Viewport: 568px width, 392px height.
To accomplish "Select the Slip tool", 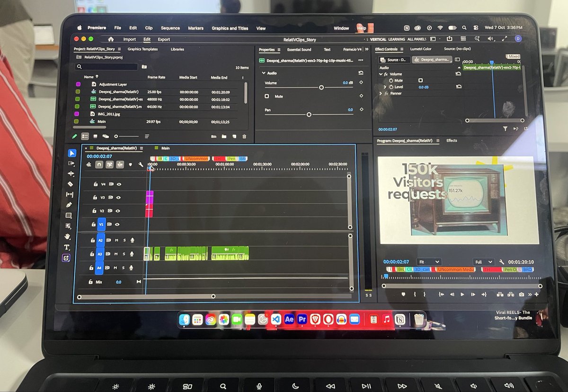I will coord(70,195).
